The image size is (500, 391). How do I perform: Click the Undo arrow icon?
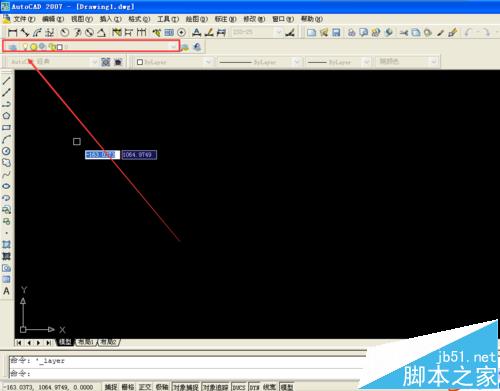(468, 32)
